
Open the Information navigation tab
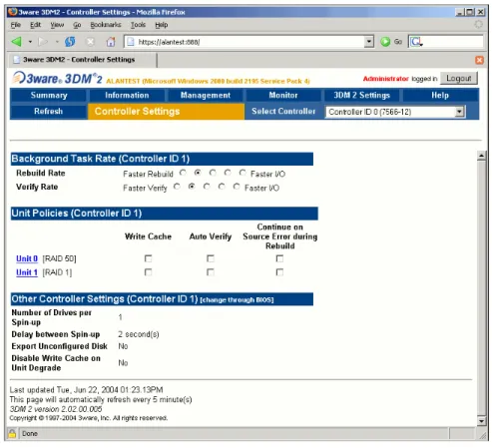point(127,96)
